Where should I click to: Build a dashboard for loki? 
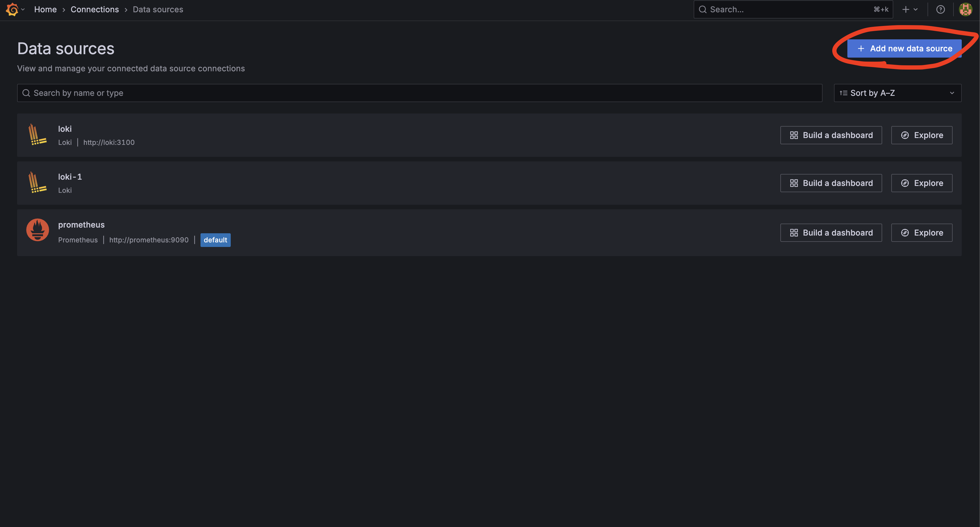pyautogui.click(x=831, y=135)
